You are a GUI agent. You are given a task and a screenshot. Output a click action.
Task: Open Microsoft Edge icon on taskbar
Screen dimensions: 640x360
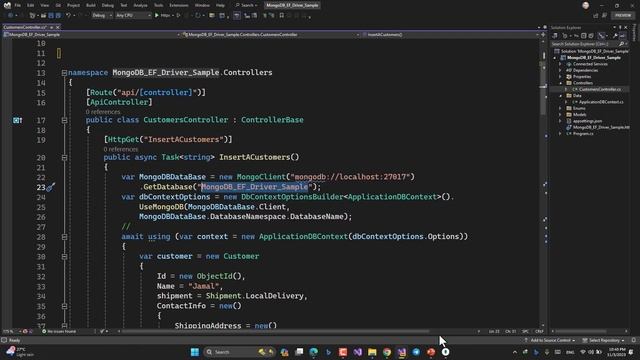[x=313, y=352]
